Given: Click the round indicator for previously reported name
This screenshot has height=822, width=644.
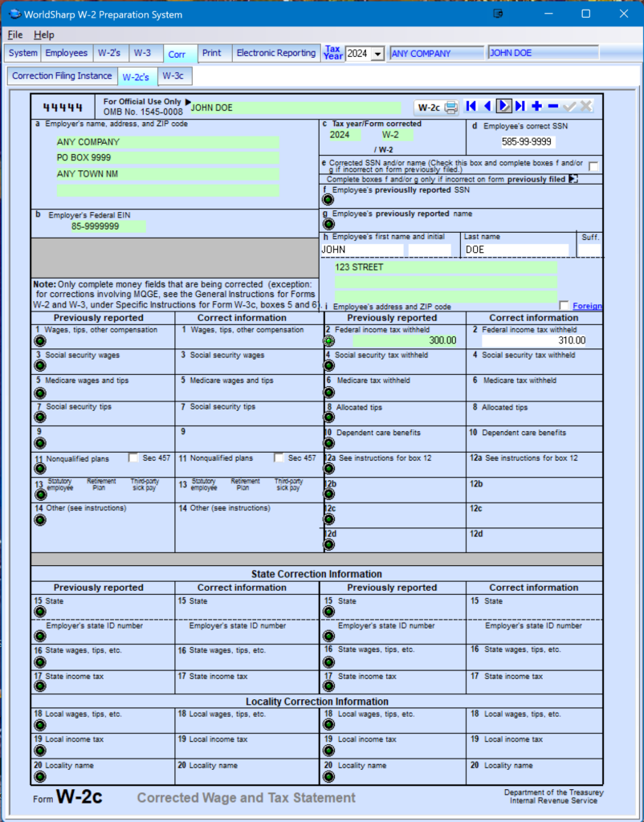Looking at the screenshot, I should point(328,224).
